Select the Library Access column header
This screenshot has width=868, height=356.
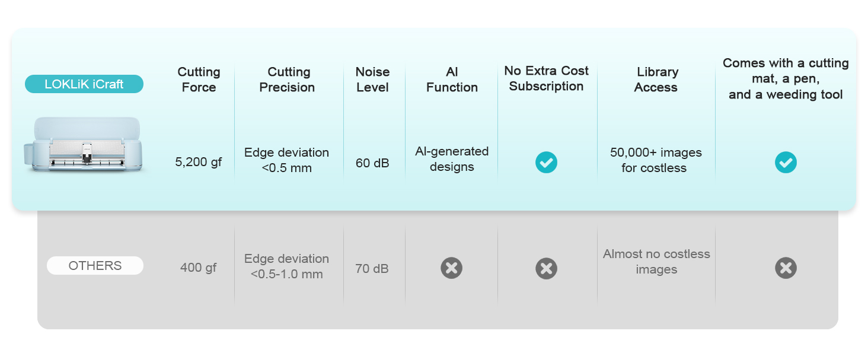click(x=656, y=80)
